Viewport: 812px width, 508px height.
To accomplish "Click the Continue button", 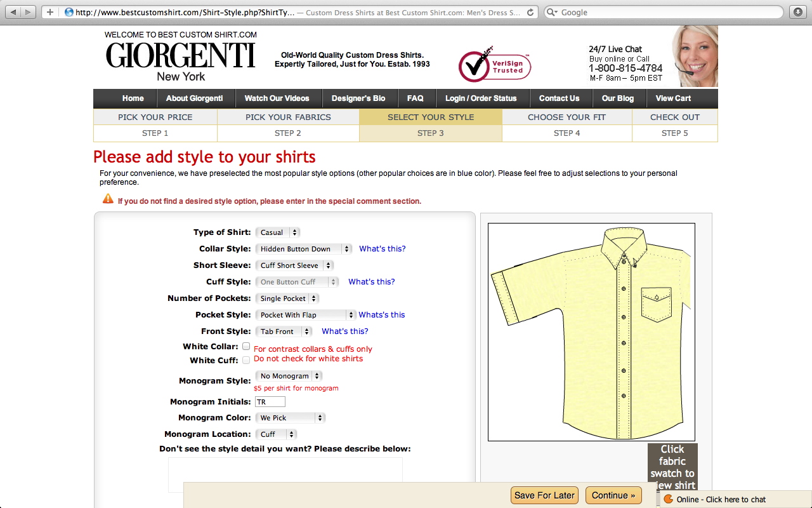I will [x=613, y=495].
